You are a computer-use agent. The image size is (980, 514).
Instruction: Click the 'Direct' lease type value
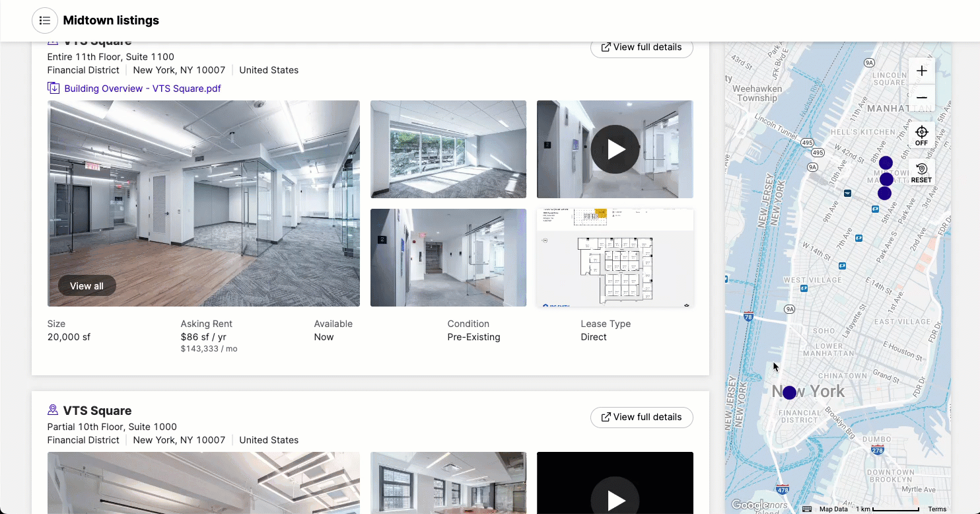(594, 337)
